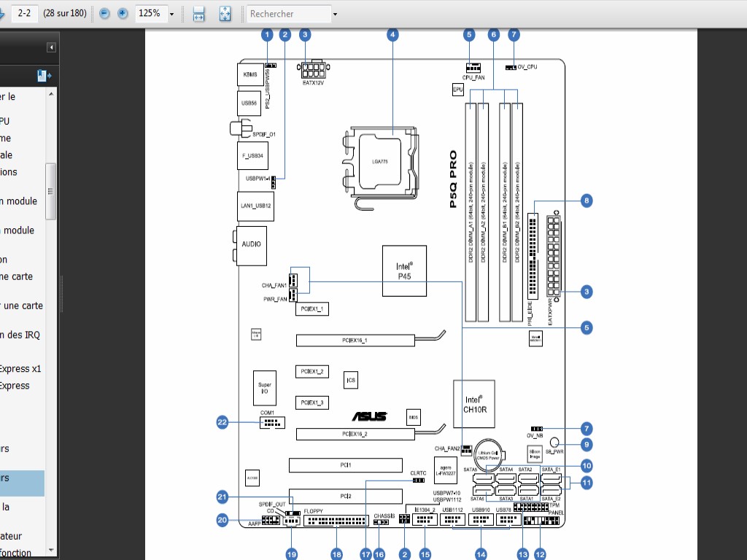The height and width of the screenshot is (560, 747).
Task: Click the KBMS port label
Action: (250, 75)
